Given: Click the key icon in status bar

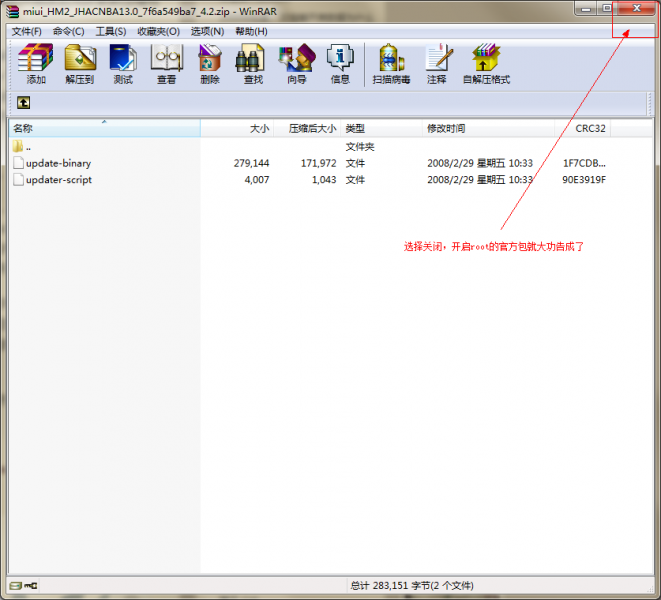Looking at the screenshot, I should point(31,586).
